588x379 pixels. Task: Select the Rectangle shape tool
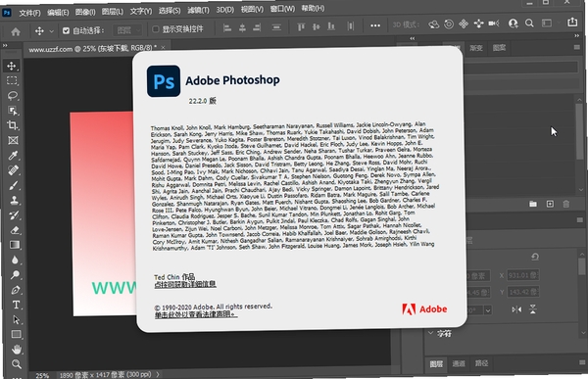16,334
